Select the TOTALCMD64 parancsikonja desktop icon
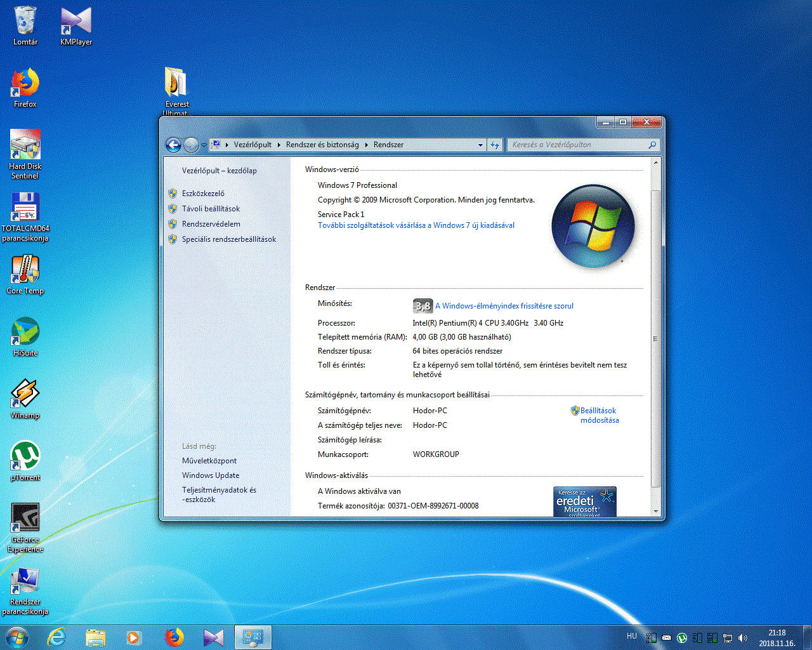The width and height of the screenshot is (812, 650). [25, 217]
